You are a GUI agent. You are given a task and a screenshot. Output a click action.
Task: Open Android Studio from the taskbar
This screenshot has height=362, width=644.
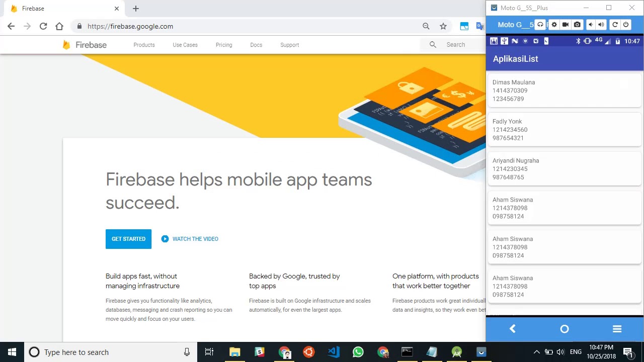(457, 352)
